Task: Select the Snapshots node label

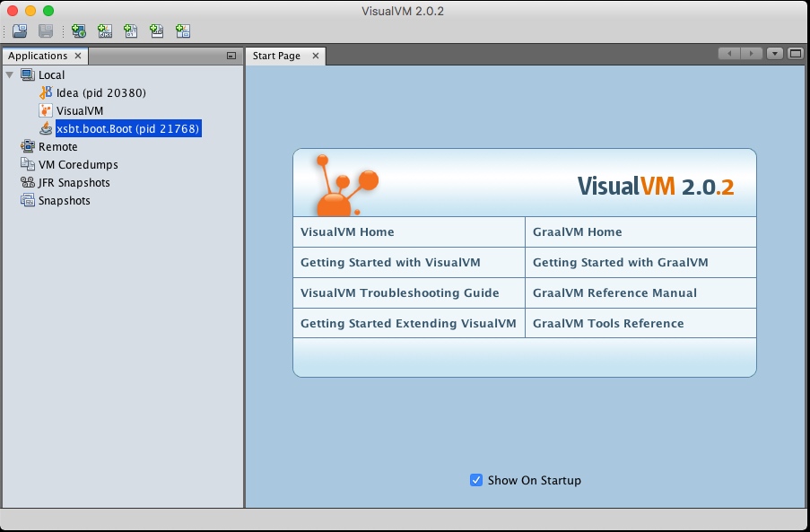Action: [x=64, y=200]
